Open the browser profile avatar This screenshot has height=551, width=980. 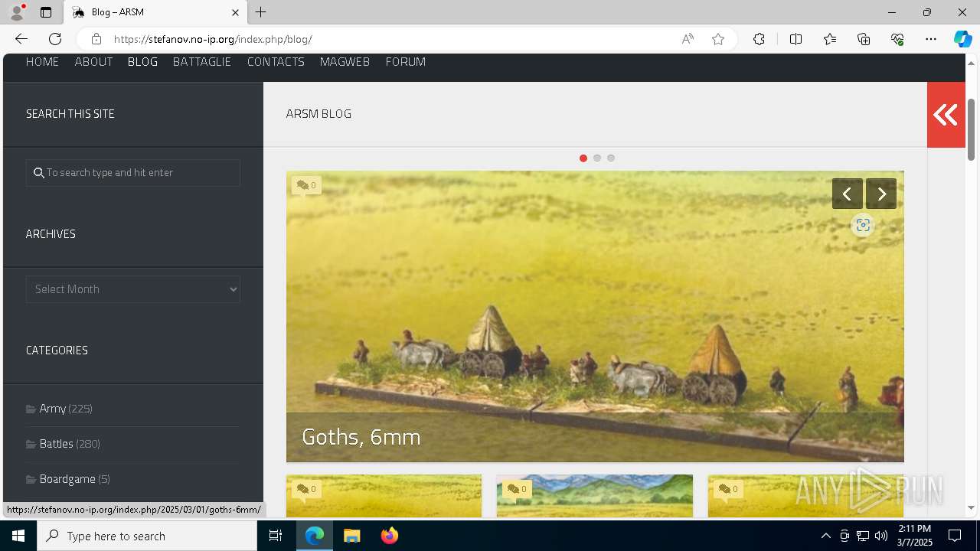coord(17,12)
